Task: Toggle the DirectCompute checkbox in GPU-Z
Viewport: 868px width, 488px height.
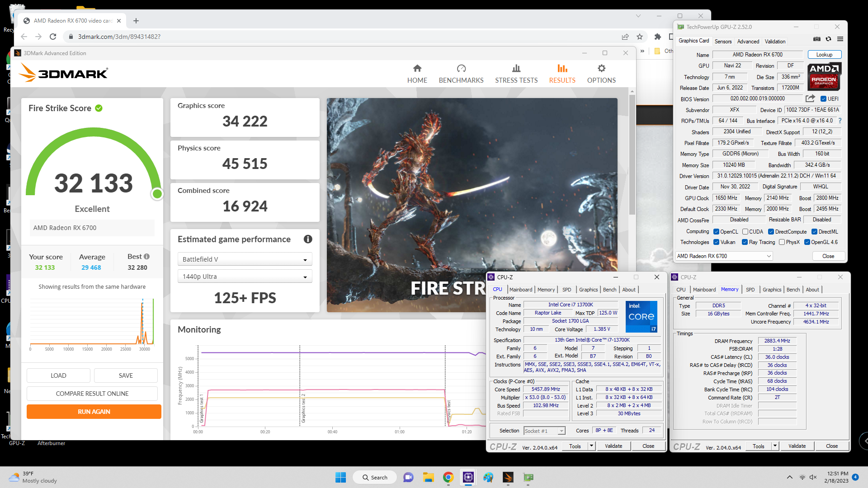Action: [771, 232]
